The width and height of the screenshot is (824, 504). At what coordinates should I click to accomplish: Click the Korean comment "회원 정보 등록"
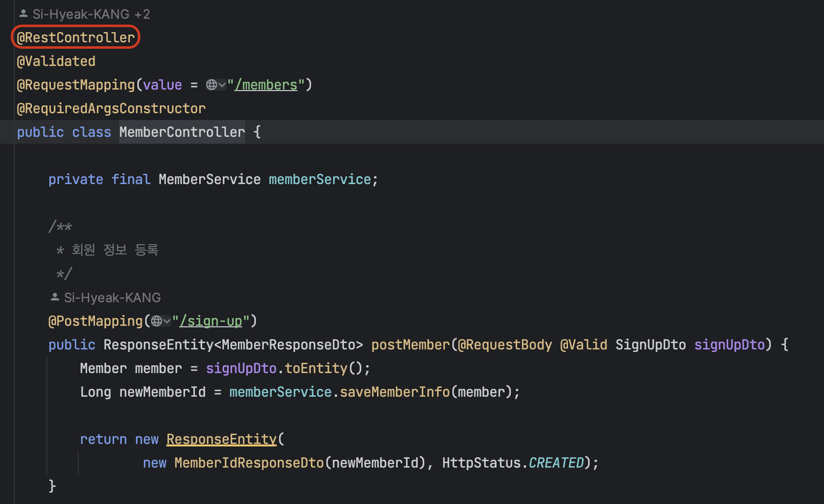tap(115, 250)
